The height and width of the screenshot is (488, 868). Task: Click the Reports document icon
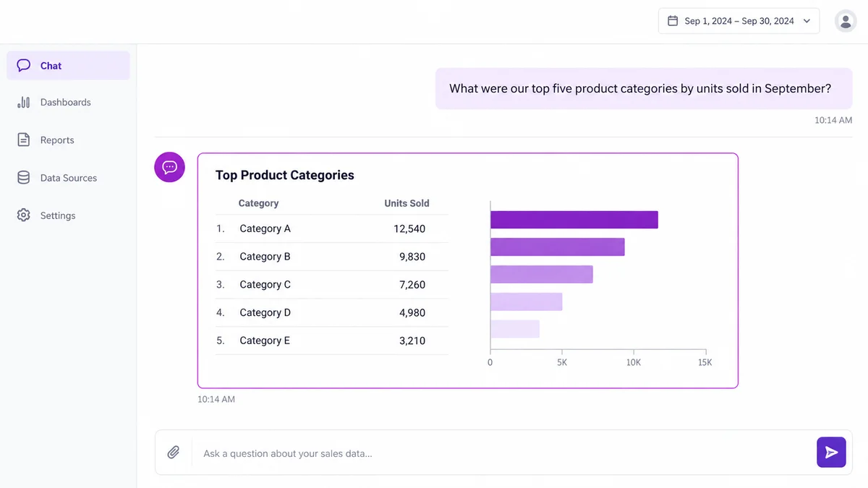click(x=24, y=140)
